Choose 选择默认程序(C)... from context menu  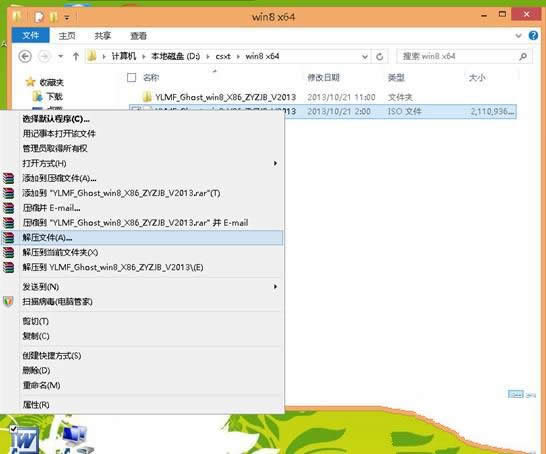[56, 119]
